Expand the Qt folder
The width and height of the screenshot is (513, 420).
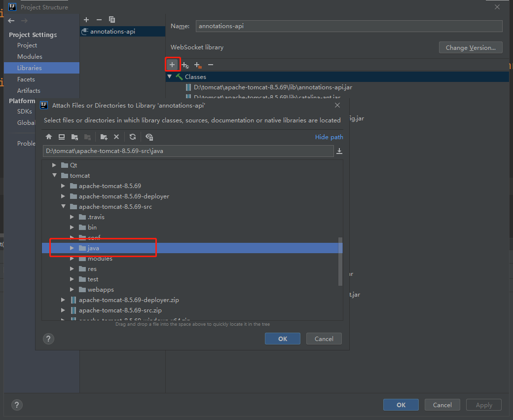pos(54,165)
